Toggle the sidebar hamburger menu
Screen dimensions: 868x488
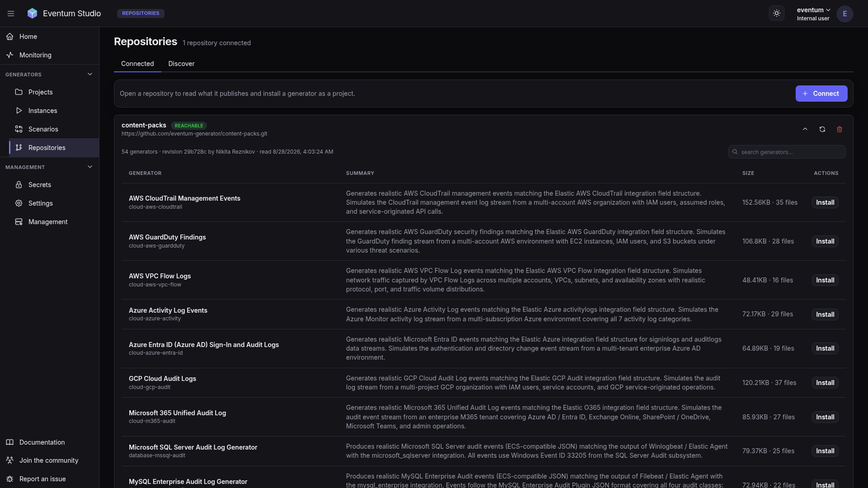(x=11, y=14)
